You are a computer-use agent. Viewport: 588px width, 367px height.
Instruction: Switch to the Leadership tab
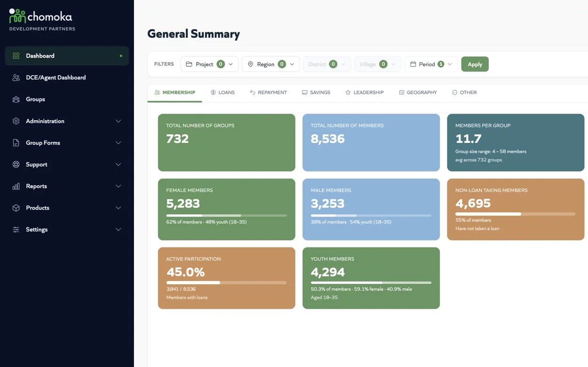click(365, 93)
